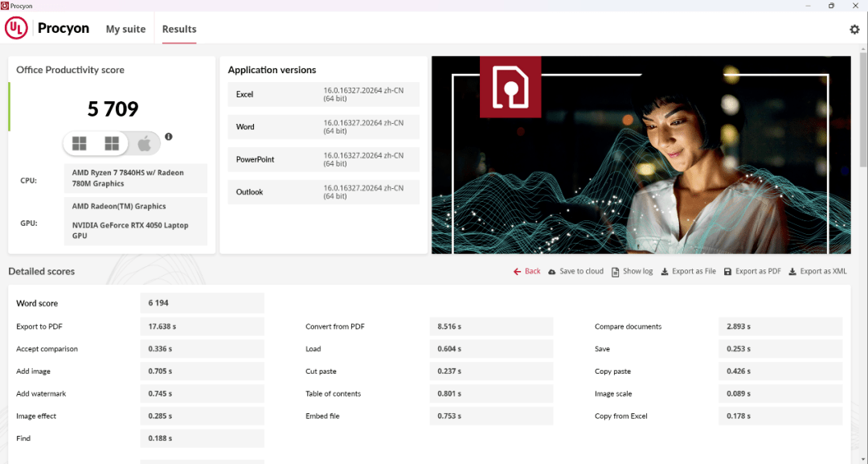This screenshot has height=464, width=868.
Task: Click the floppy disk icon for Export as PDF
Action: pyautogui.click(x=728, y=272)
